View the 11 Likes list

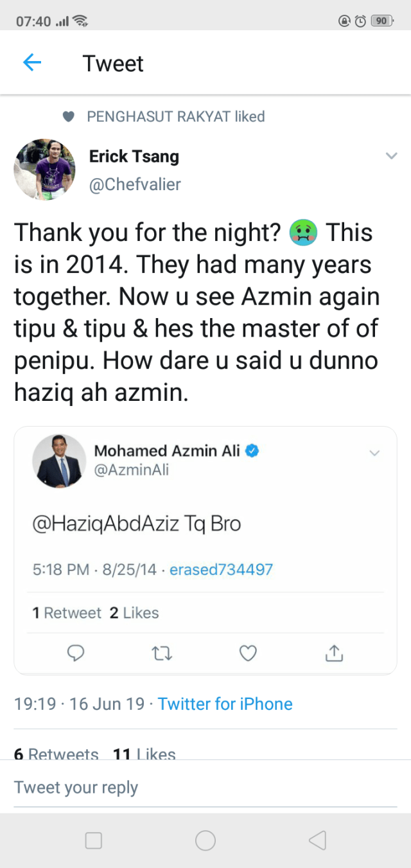[144, 753]
